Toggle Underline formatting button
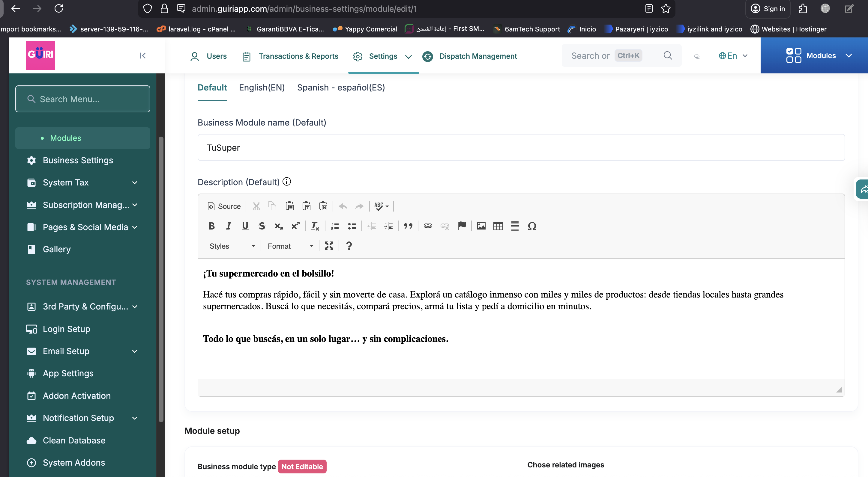 245,226
